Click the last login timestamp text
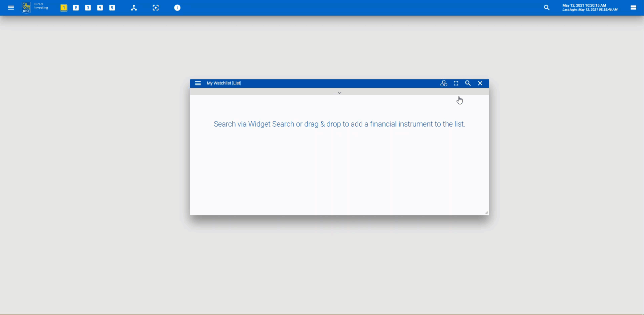This screenshot has width=644, height=315. tap(590, 9)
